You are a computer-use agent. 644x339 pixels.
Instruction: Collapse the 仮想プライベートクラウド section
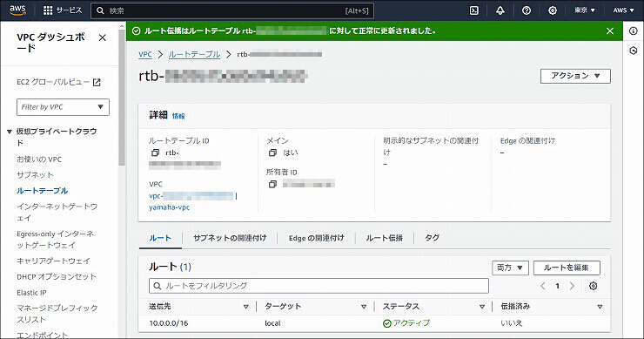pyautogui.click(x=10, y=132)
